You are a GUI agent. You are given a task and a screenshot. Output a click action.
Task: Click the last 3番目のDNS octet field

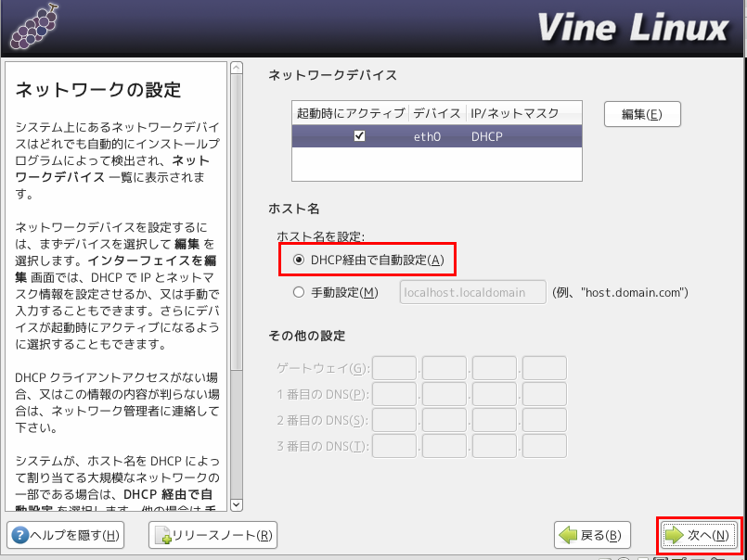pos(545,447)
